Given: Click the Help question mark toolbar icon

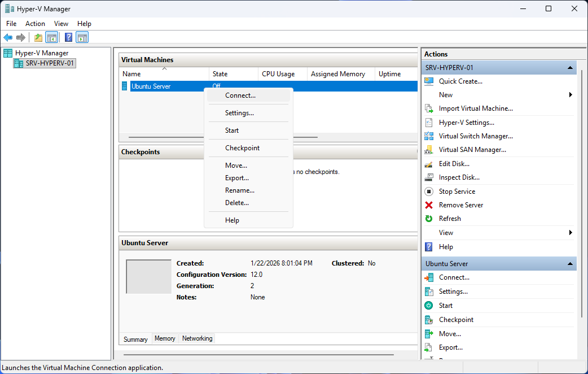Looking at the screenshot, I should pyautogui.click(x=68, y=38).
